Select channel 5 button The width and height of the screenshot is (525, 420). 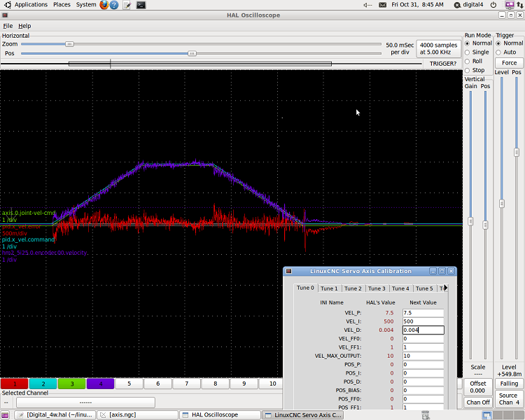(129, 384)
